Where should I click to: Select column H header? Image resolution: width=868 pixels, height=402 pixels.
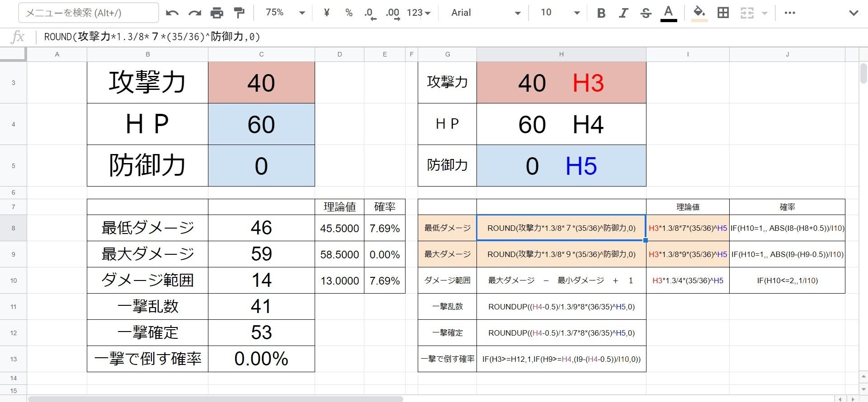(561, 54)
